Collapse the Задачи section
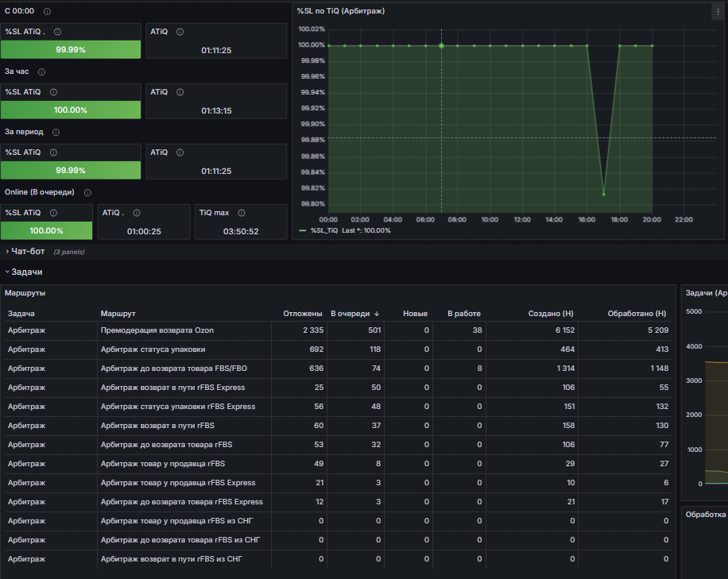The image size is (728, 579). (x=24, y=272)
